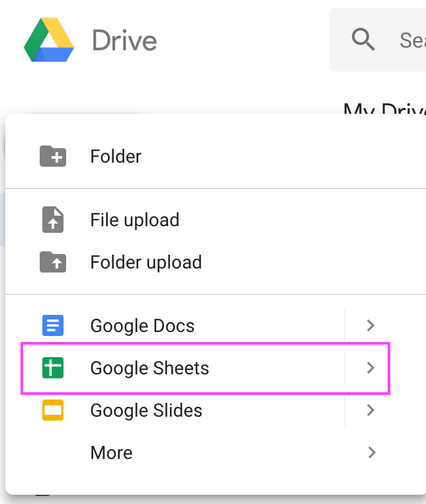
Task: Click the search magnifier icon
Action: (x=363, y=40)
